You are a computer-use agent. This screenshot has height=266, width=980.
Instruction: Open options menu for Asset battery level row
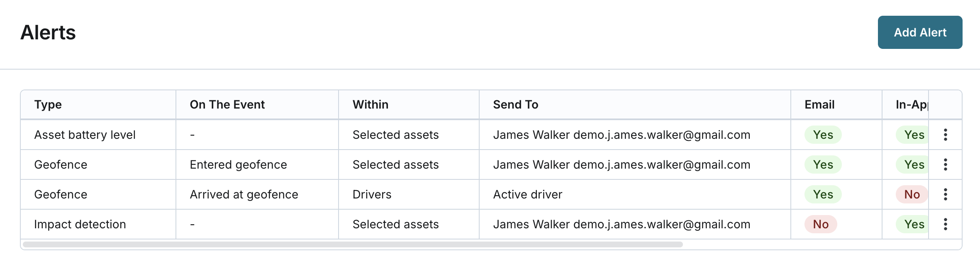tap(945, 135)
